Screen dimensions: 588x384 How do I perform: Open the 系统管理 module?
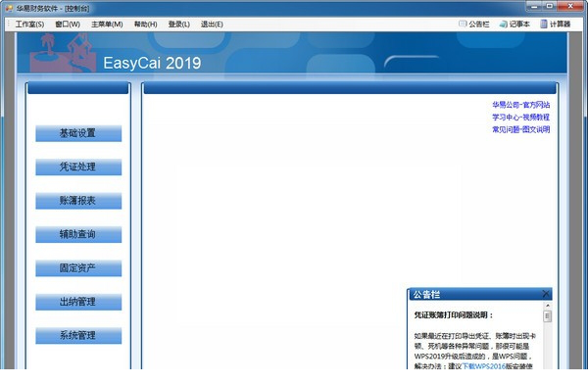78,336
